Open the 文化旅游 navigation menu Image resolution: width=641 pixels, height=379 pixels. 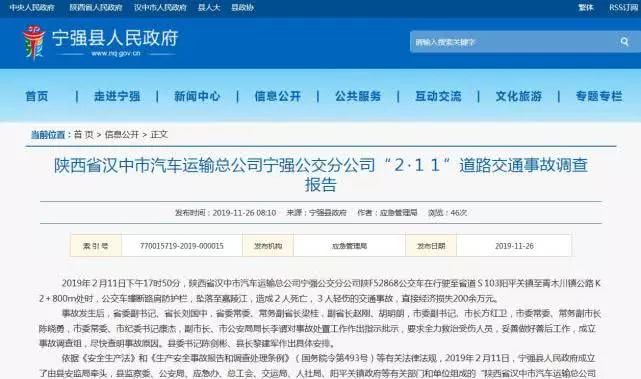519,96
